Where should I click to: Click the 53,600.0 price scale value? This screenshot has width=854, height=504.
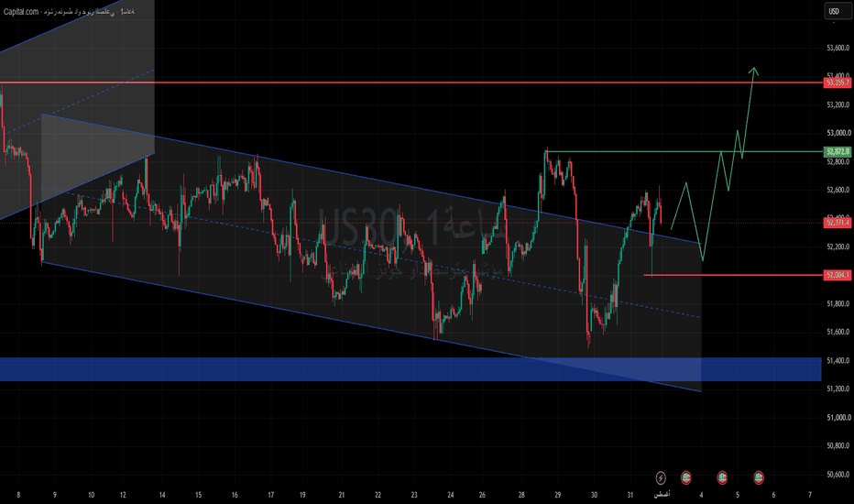coord(838,48)
